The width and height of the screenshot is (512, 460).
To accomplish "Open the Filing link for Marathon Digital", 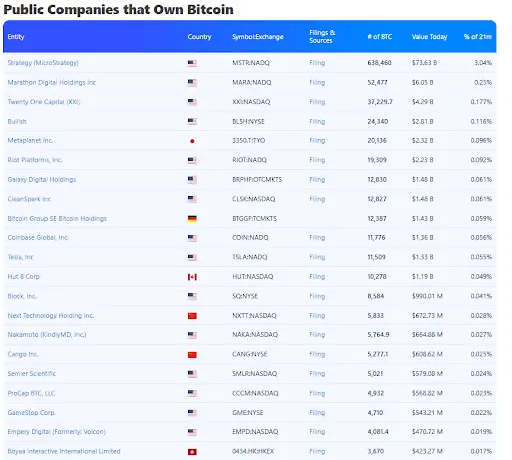I will point(317,82).
